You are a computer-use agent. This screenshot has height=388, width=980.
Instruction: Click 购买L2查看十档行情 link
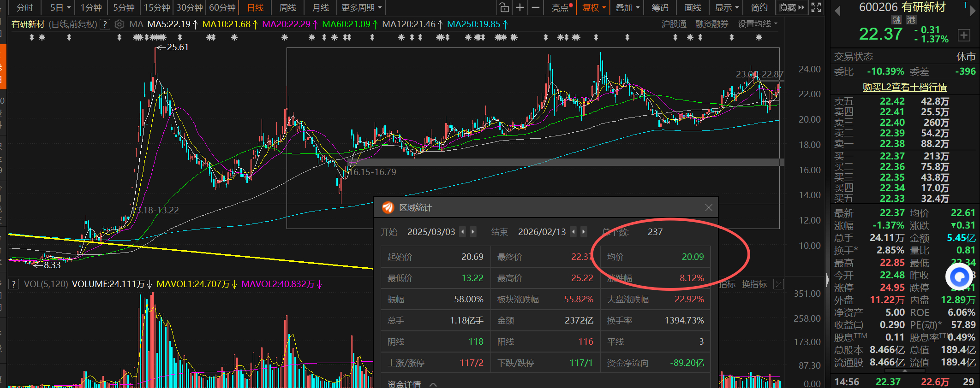click(x=905, y=87)
